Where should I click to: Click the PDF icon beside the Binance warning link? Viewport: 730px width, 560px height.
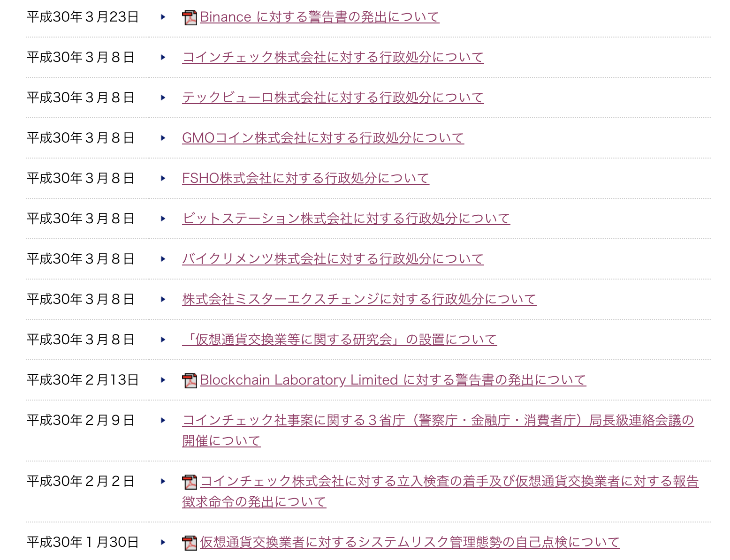190,18
